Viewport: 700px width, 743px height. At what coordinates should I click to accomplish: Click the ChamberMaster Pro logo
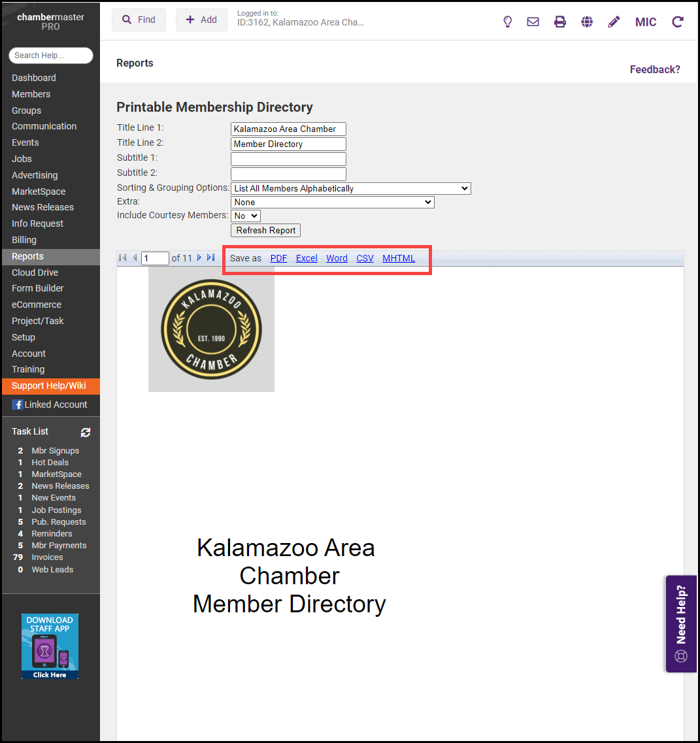click(x=50, y=22)
